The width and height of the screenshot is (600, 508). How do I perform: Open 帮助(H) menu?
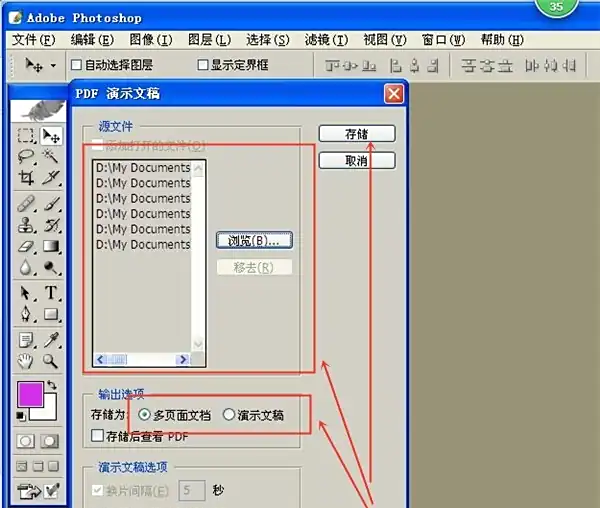[502, 40]
